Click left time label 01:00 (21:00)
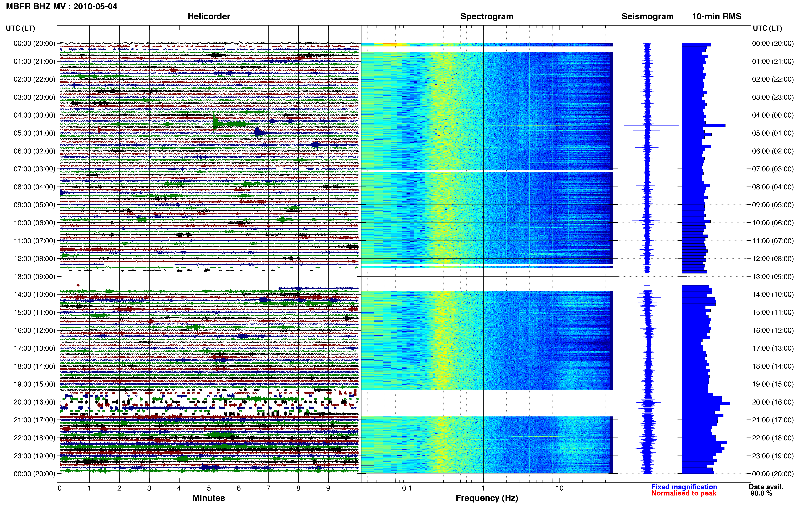 point(34,62)
